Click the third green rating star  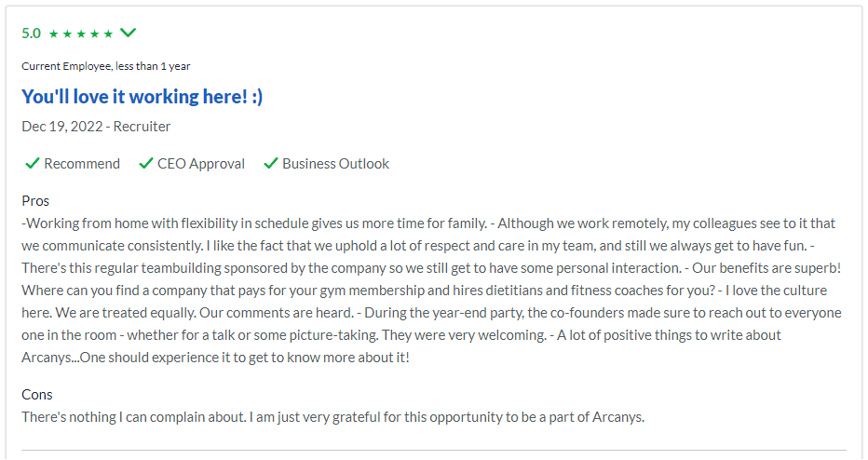[x=81, y=34]
